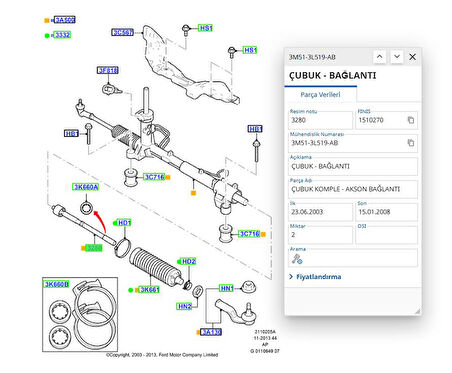Click the panel resize grip corner
Viewport: 452px width, 373px height.
[417, 311]
